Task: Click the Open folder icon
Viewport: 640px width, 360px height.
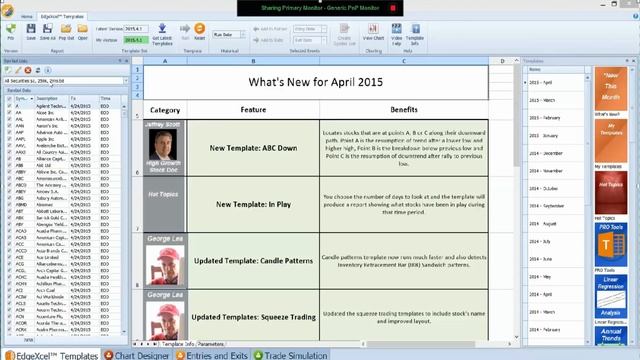Action: pyautogui.click(x=83, y=29)
